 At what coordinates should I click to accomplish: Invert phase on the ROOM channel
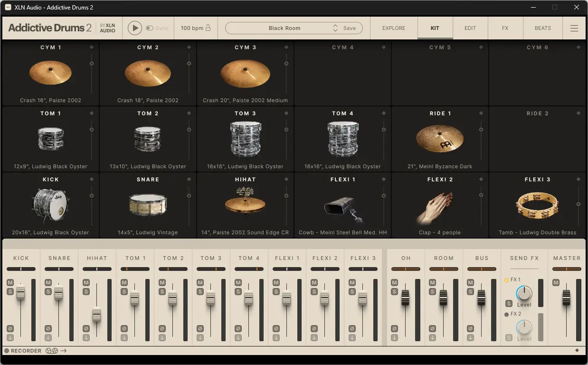433,328
